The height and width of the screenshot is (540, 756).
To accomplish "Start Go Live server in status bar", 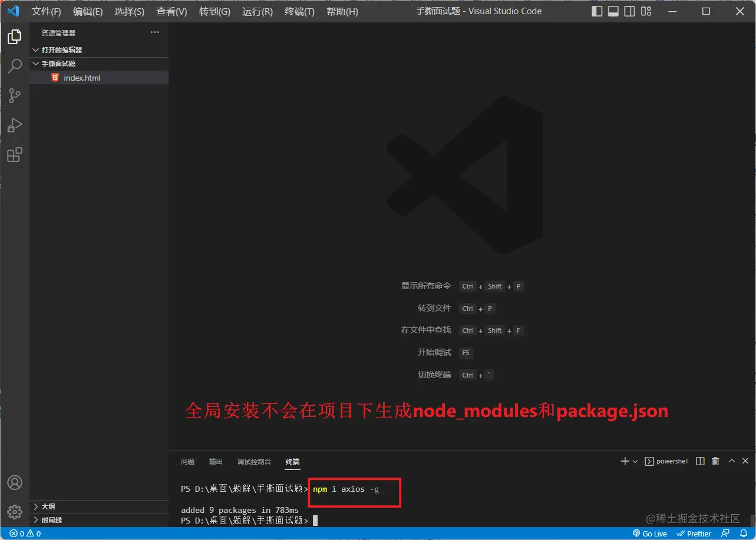I will [x=650, y=534].
